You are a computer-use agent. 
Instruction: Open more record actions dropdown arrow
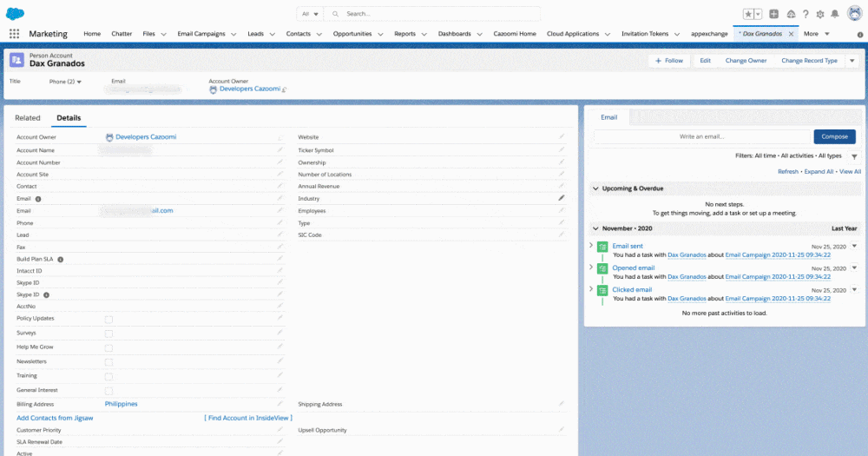852,61
